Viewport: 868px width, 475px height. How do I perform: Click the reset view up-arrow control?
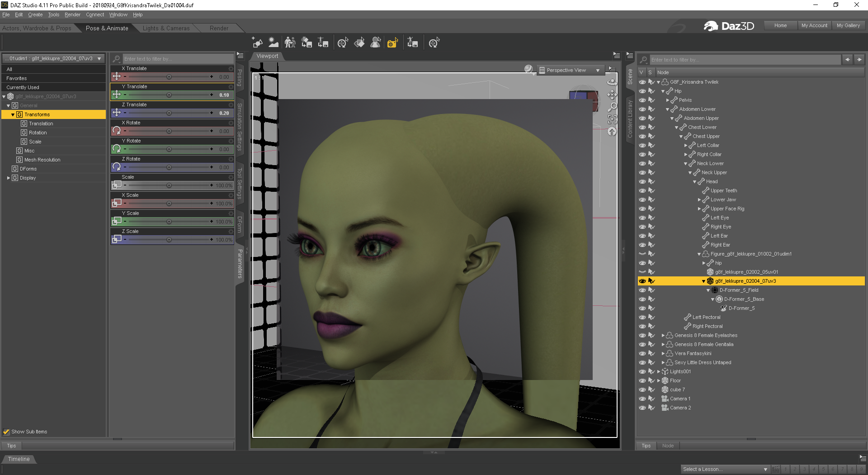click(x=612, y=131)
